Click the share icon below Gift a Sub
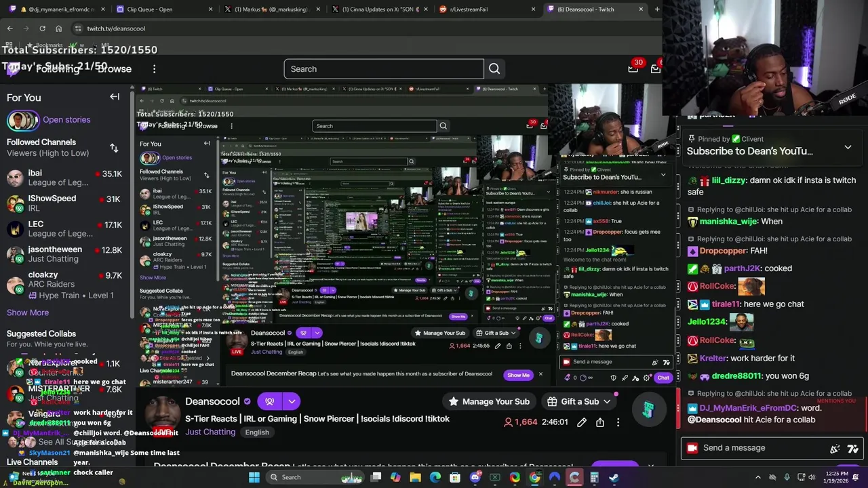Screen dimensions: 868x488 600,422
